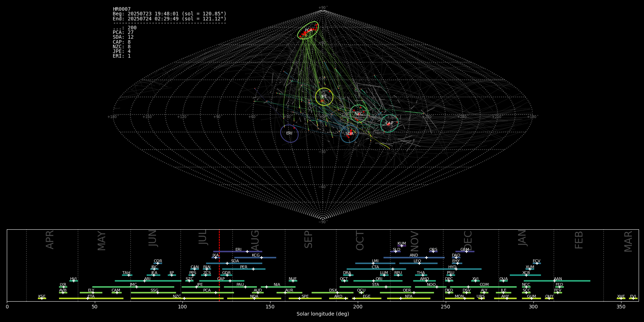Image resolution: width=644 pixels, height=322 pixels.
Task: Click the CAP shower bar in the timeline
Action: tap(222, 281)
